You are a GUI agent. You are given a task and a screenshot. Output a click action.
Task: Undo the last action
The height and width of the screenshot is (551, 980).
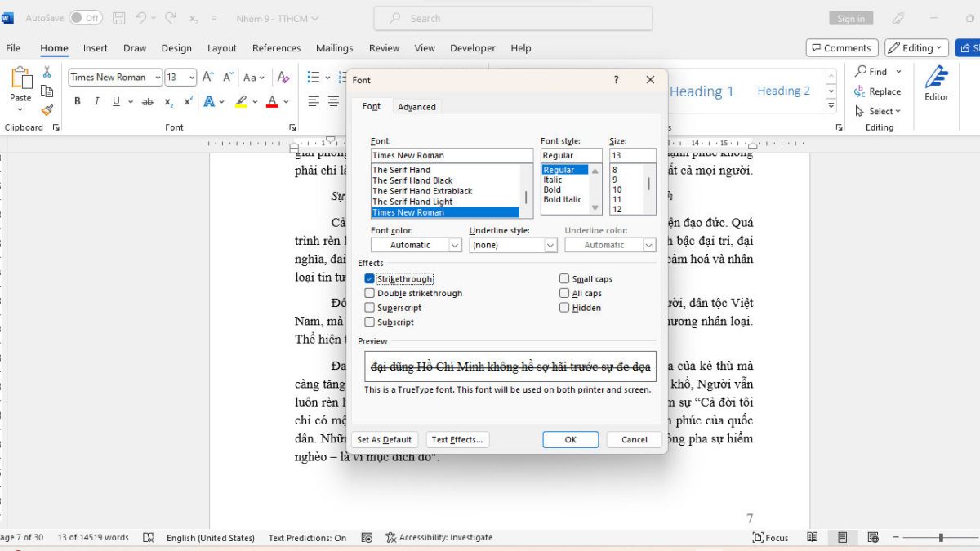coord(141,17)
